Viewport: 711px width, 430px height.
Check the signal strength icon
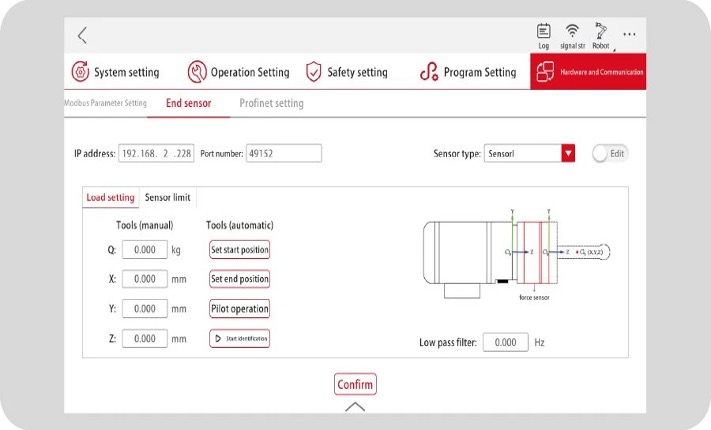click(572, 31)
